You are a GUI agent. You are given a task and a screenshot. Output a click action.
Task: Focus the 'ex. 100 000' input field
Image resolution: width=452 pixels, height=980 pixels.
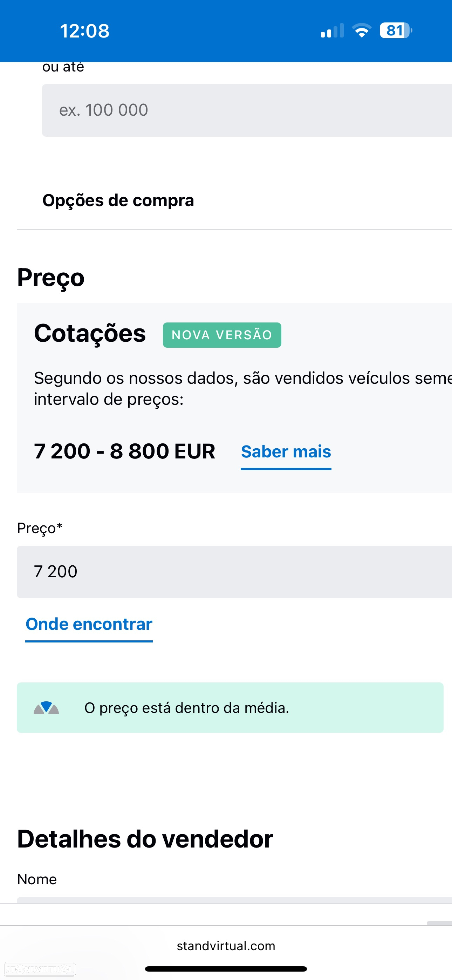tap(247, 110)
